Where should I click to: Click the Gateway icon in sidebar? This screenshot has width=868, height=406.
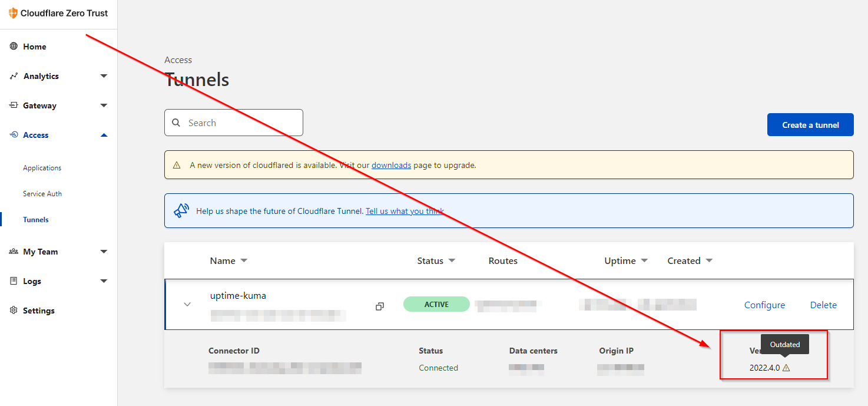coord(14,105)
